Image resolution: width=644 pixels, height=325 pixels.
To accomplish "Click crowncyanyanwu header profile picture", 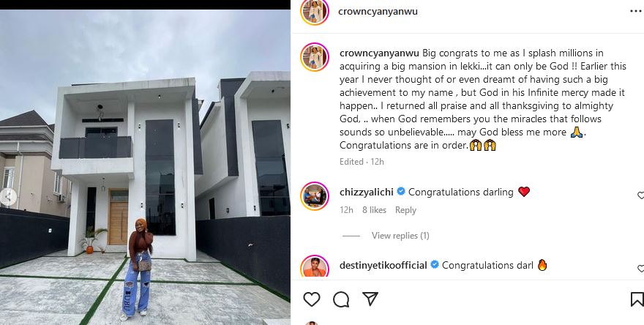I will [x=315, y=12].
